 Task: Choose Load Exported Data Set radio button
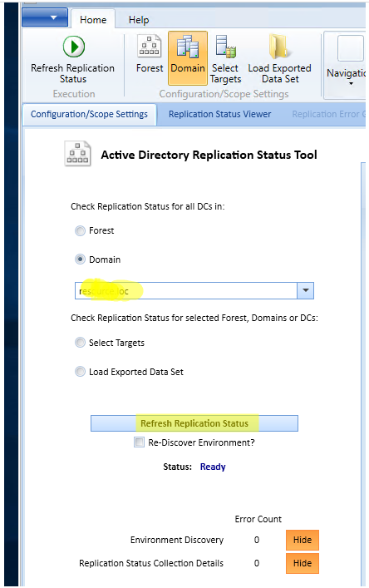point(80,372)
